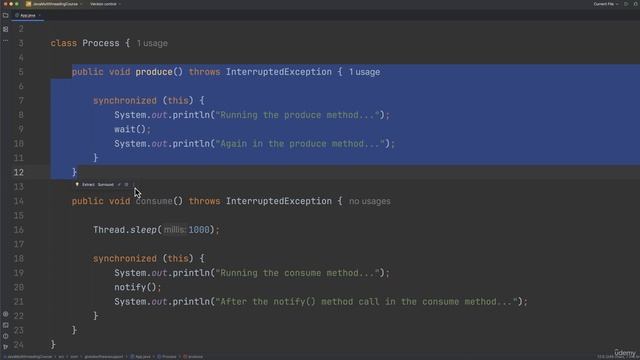Click the '1 usage' hint next to class Process

[152, 43]
